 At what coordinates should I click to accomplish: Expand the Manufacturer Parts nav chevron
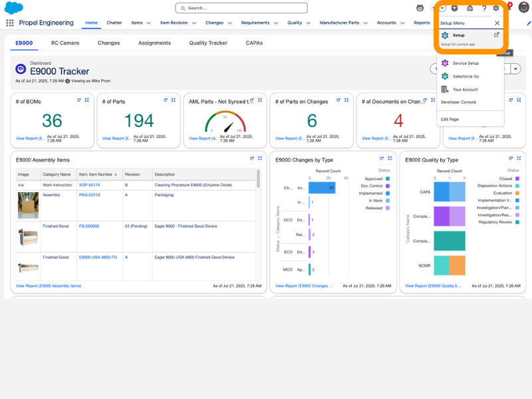click(365, 23)
